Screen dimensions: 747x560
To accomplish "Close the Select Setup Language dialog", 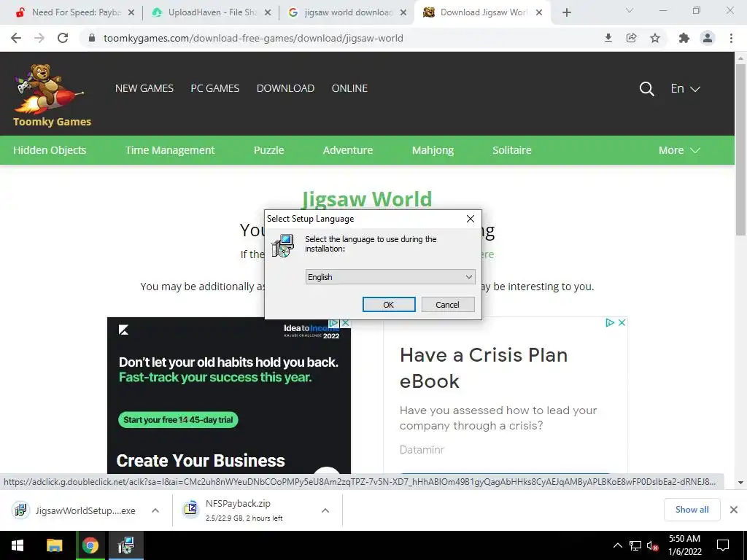I will click(x=471, y=219).
